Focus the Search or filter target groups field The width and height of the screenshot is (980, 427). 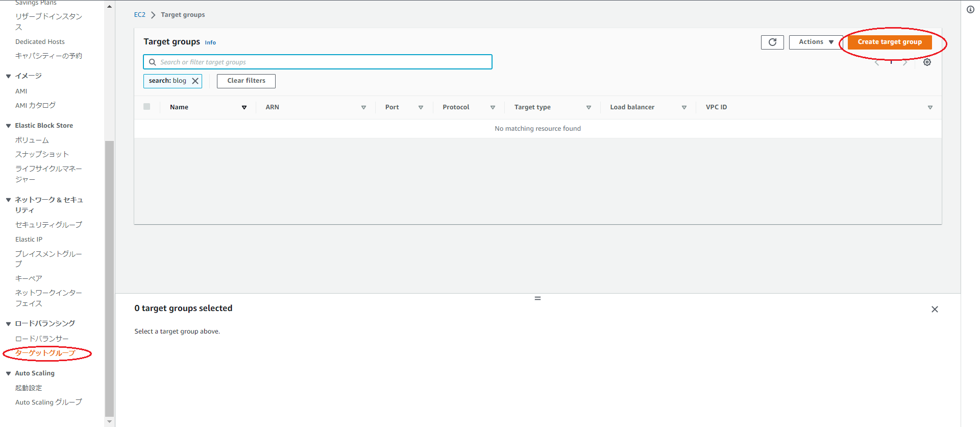(317, 62)
